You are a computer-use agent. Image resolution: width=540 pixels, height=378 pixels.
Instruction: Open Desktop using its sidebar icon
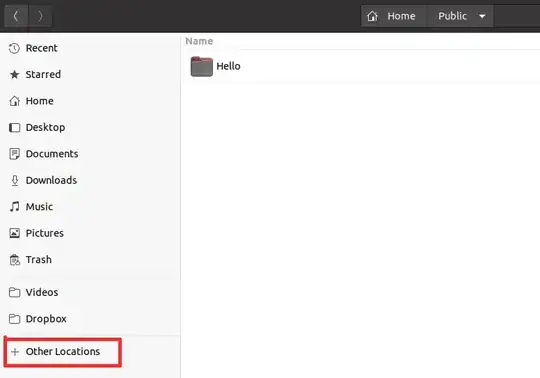(14, 128)
